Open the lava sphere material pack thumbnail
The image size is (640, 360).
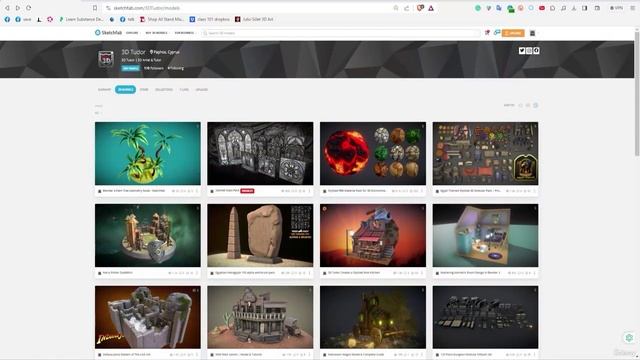point(373,153)
